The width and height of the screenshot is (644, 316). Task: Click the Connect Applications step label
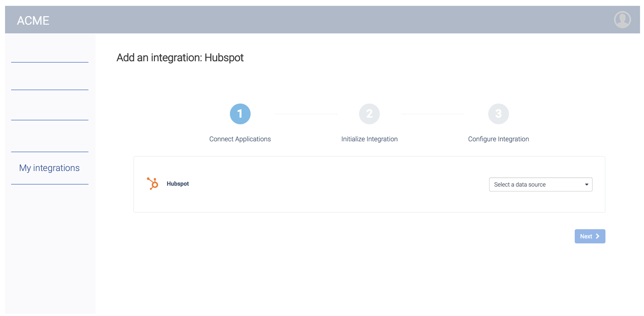(240, 139)
